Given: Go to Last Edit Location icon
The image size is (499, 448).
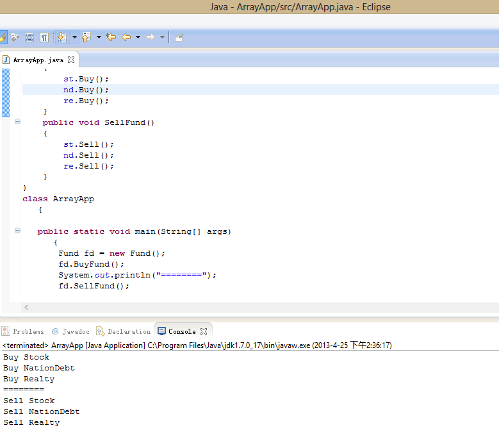Looking at the screenshot, I should point(111,37).
